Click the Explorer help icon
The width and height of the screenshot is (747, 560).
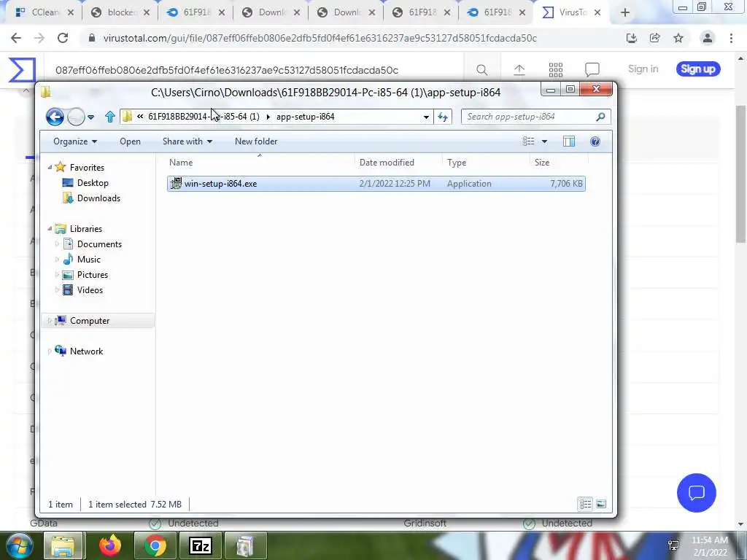(x=595, y=141)
